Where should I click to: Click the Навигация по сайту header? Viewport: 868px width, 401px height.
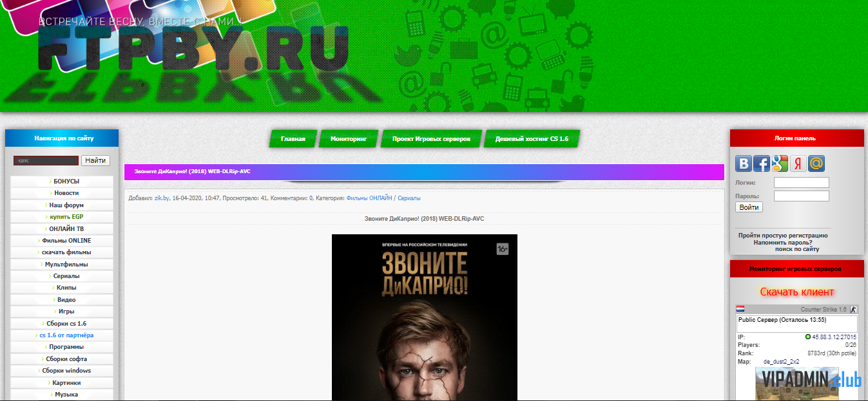click(62, 138)
